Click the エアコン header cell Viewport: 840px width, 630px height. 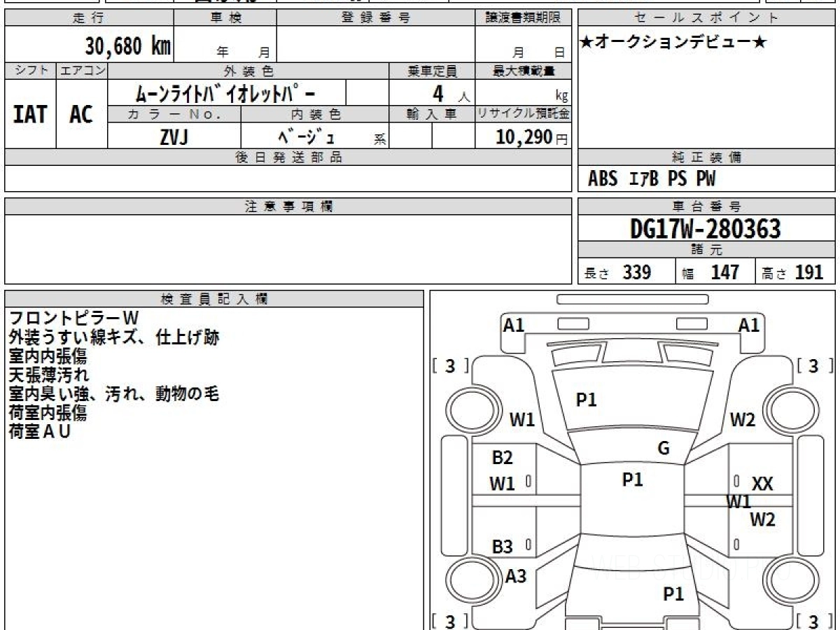tap(82, 71)
